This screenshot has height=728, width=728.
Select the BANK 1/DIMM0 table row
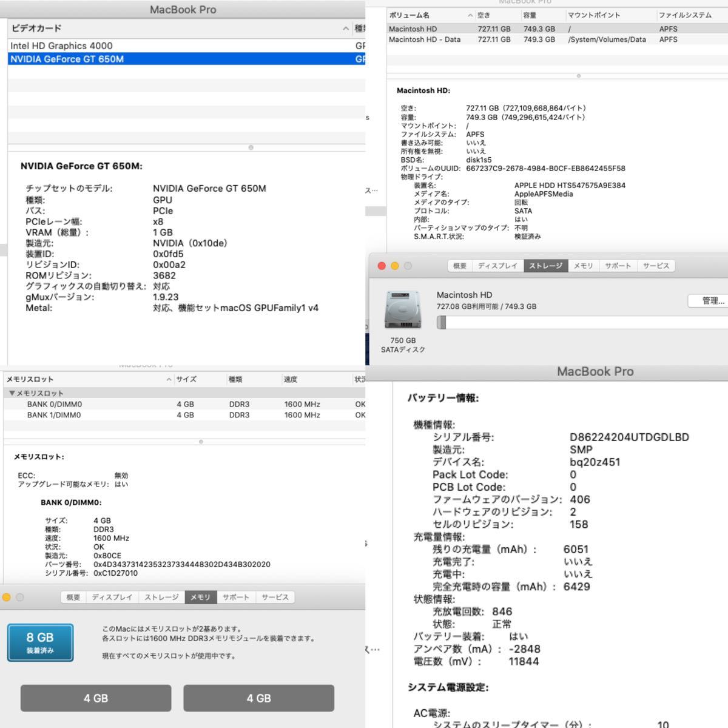(184, 415)
